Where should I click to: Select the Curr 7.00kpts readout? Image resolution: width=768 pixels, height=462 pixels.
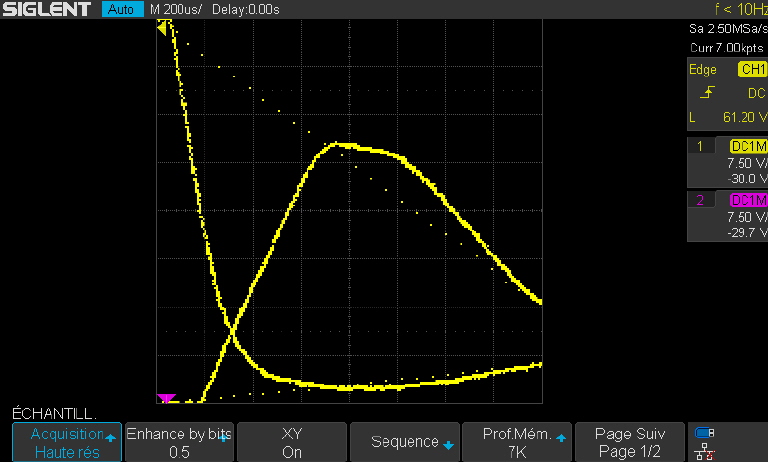(727, 48)
